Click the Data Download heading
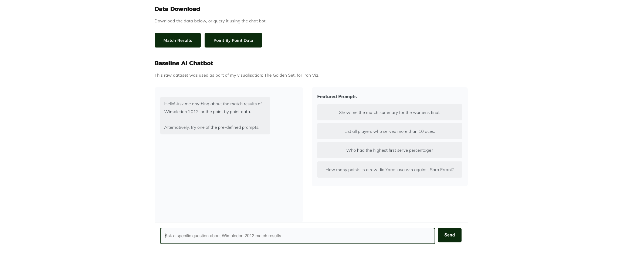The width and height of the screenshot is (644, 254). (177, 9)
